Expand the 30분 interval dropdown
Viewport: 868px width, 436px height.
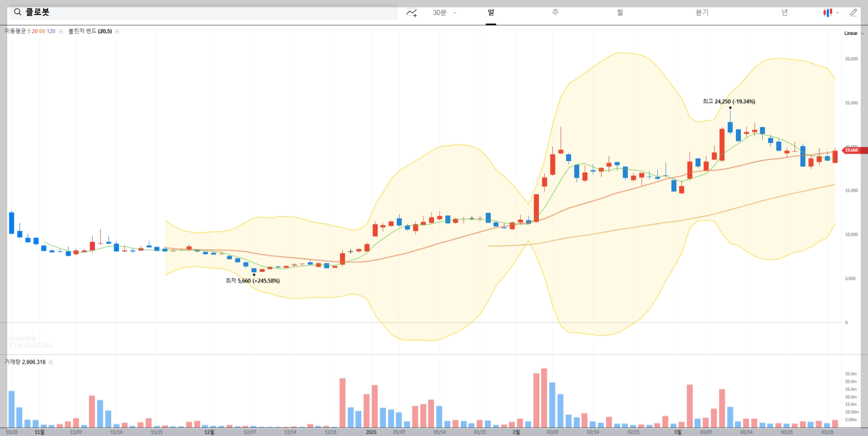[445, 13]
